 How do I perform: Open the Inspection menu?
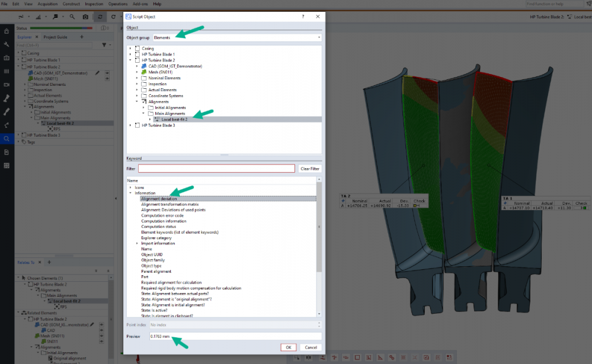pyautogui.click(x=93, y=4)
